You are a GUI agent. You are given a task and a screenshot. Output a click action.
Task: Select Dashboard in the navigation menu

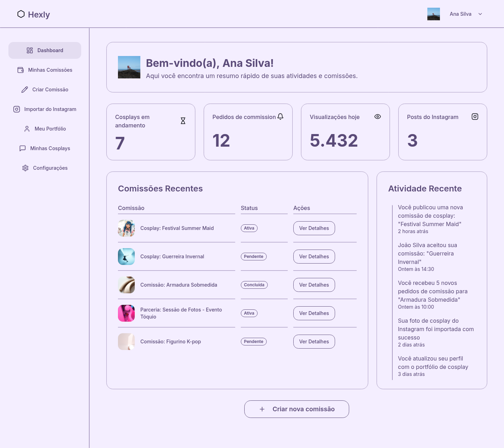pyautogui.click(x=50, y=50)
